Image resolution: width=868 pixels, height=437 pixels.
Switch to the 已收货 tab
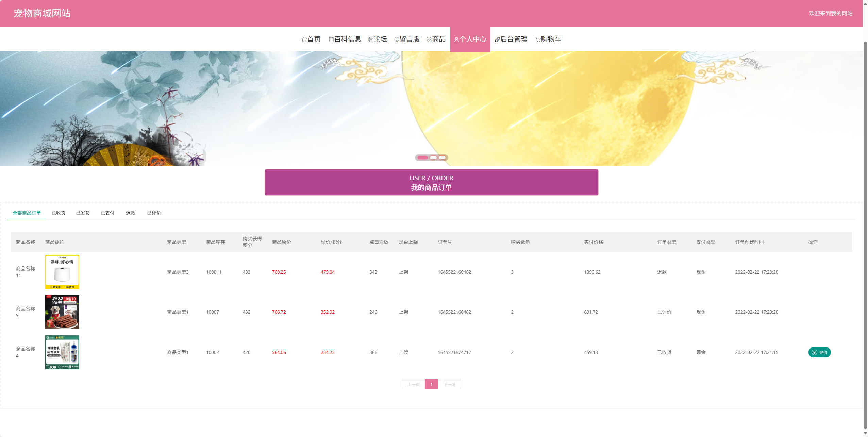tap(59, 213)
